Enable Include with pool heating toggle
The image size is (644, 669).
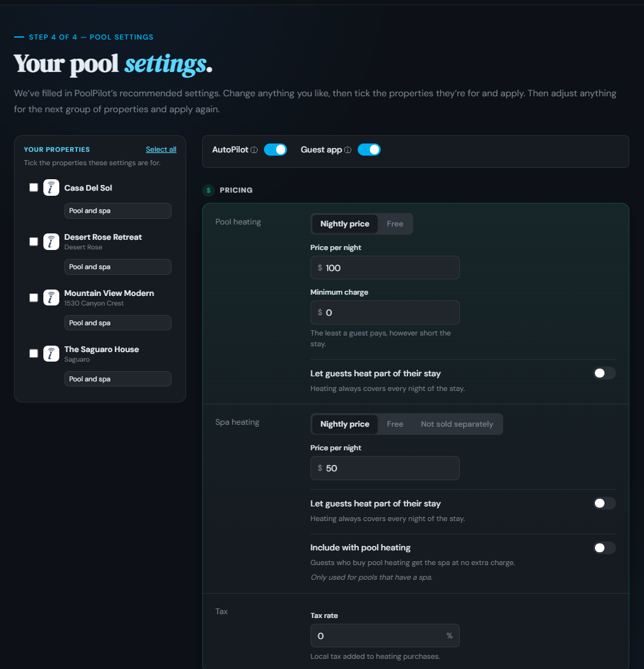[x=604, y=548]
